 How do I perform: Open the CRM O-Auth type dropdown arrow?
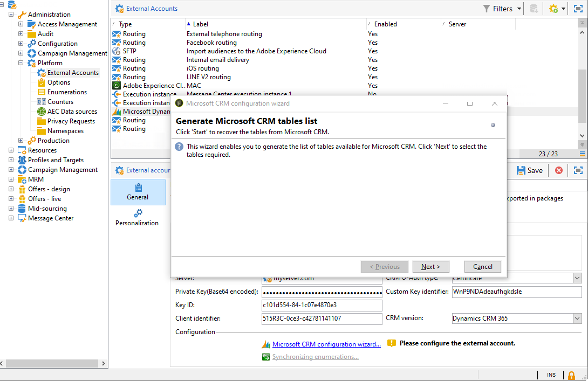pyautogui.click(x=577, y=278)
